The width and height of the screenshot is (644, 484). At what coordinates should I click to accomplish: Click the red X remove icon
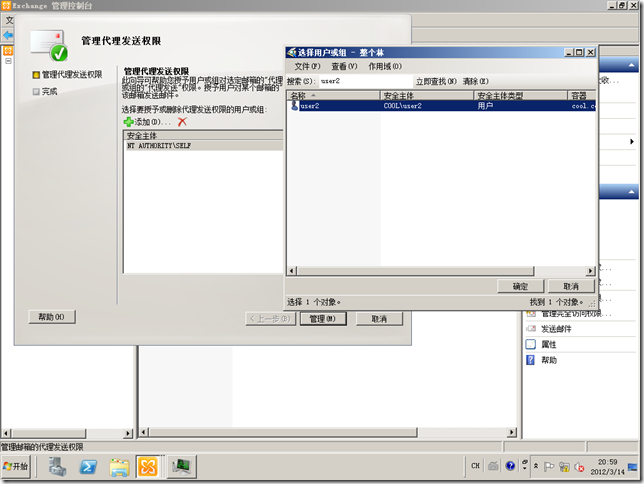[182, 121]
